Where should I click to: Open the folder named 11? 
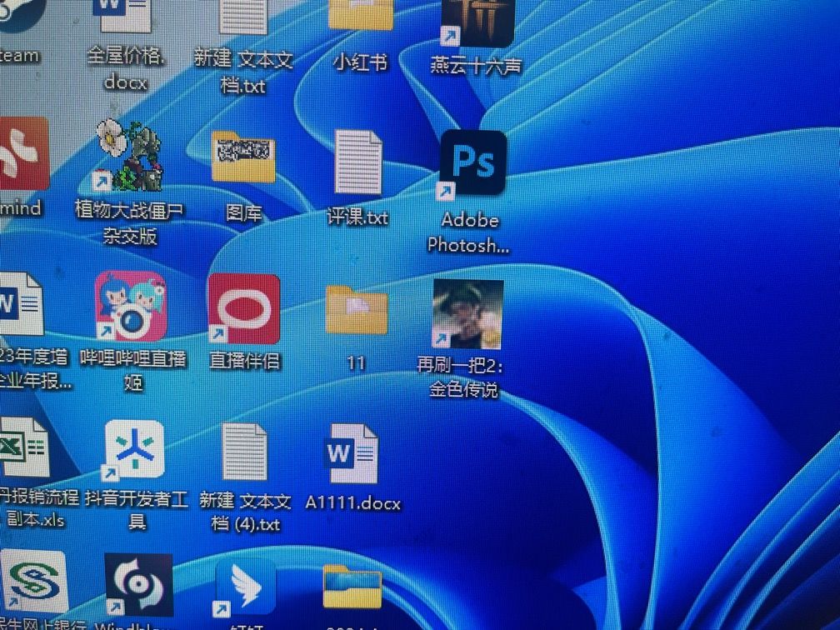click(x=357, y=310)
